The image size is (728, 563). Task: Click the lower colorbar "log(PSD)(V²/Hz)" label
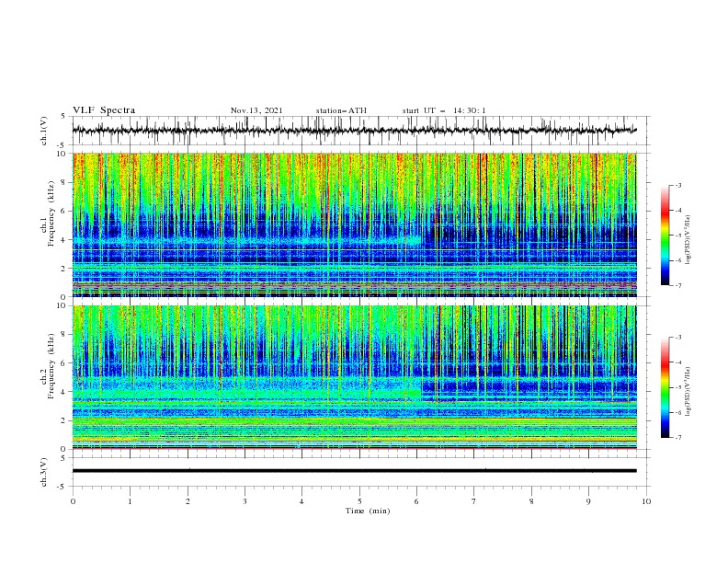click(x=688, y=392)
